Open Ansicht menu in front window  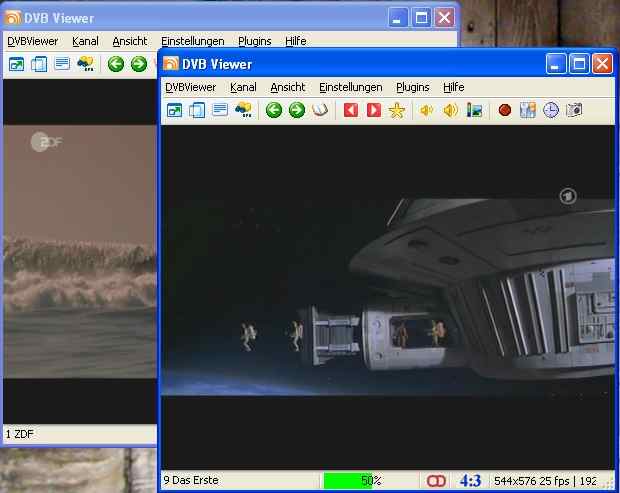point(288,87)
